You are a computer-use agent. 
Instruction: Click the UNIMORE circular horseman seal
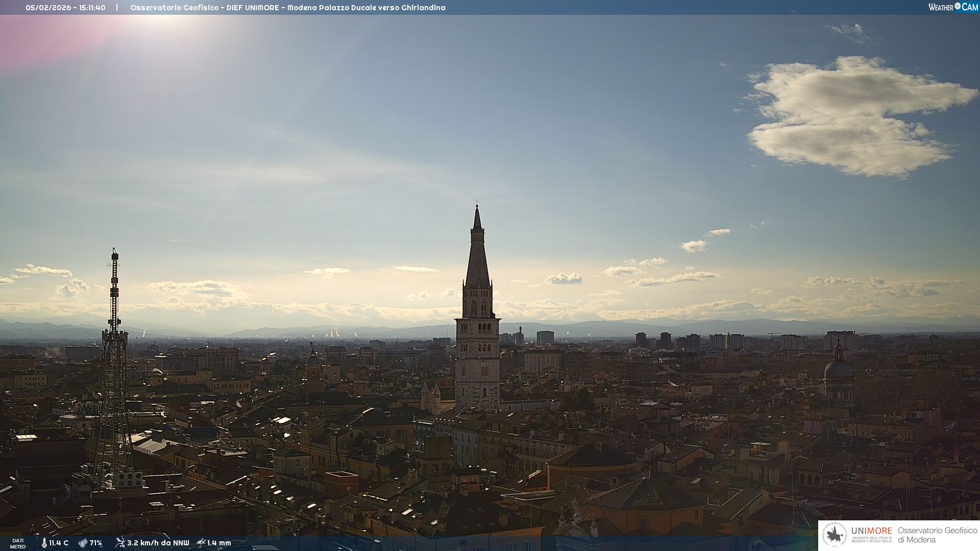(835, 535)
